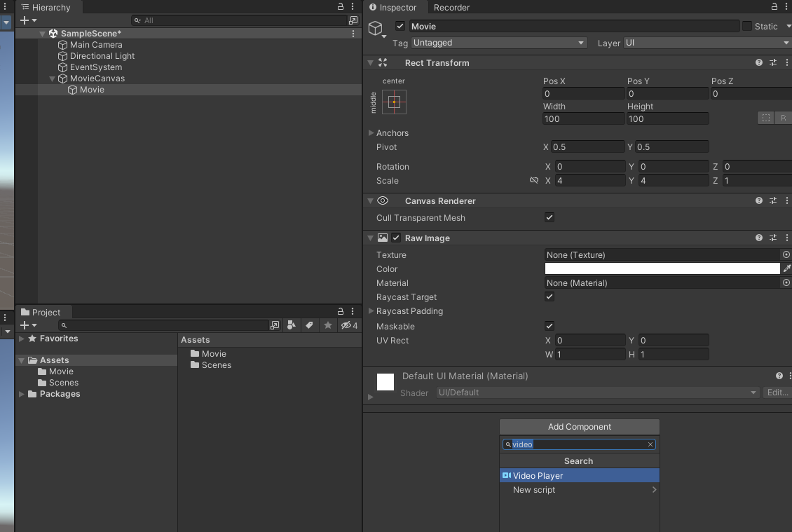Click the Add Component button
This screenshot has height=532, width=792.
click(x=578, y=426)
